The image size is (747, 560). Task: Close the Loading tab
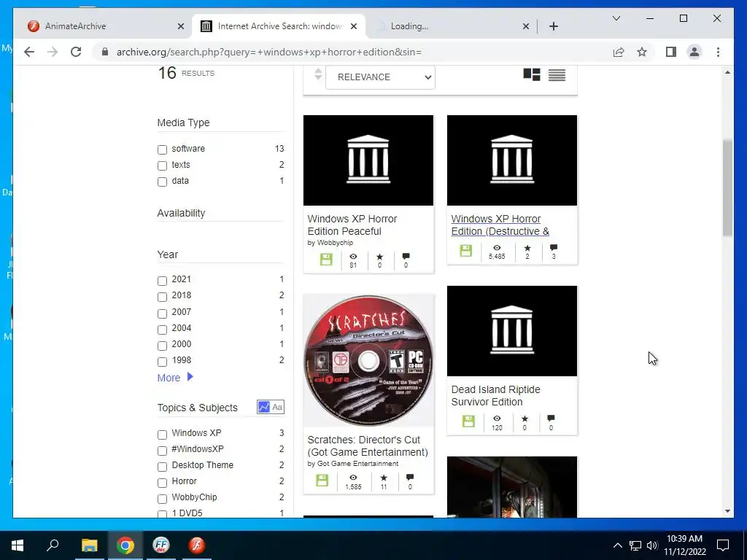pyautogui.click(x=526, y=26)
